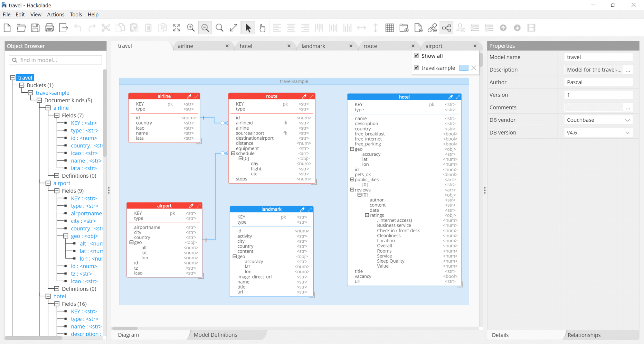644x344 pixels.
Task: Click the travel-sample blue color swatch
Action: tap(464, 68)
